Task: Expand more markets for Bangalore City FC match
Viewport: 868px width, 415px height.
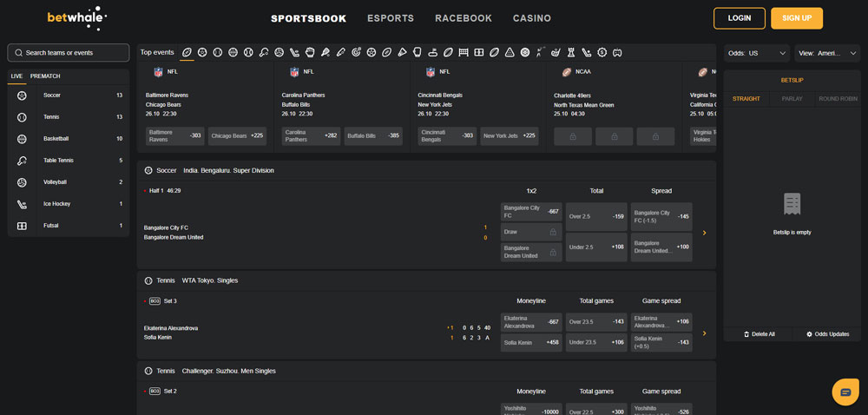Action: click(x=704, y=233)
